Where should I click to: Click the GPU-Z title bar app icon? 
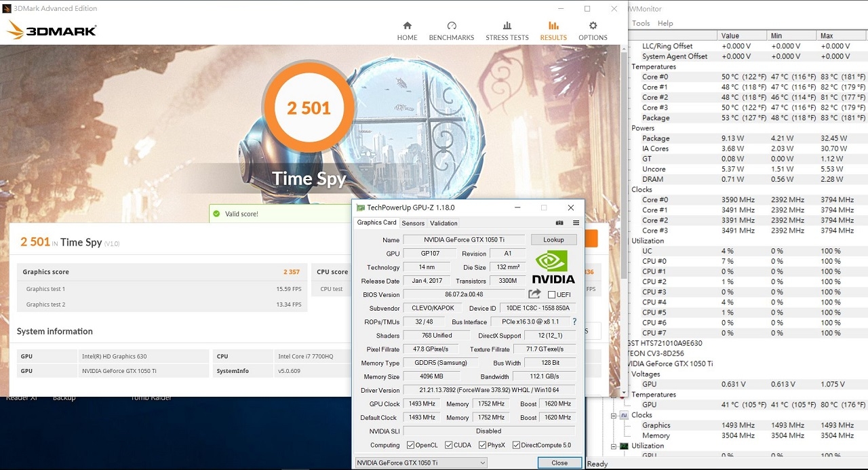[x=361, y=208]
